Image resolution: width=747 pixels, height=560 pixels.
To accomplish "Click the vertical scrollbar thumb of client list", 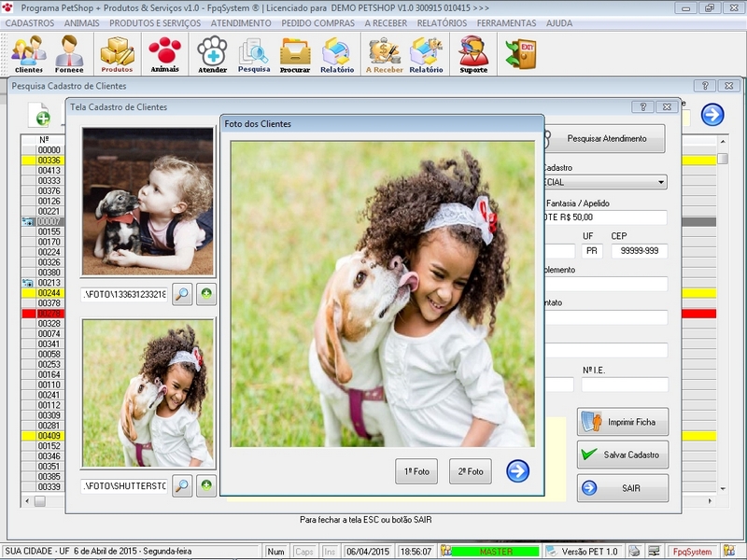I will coord(723,158).
